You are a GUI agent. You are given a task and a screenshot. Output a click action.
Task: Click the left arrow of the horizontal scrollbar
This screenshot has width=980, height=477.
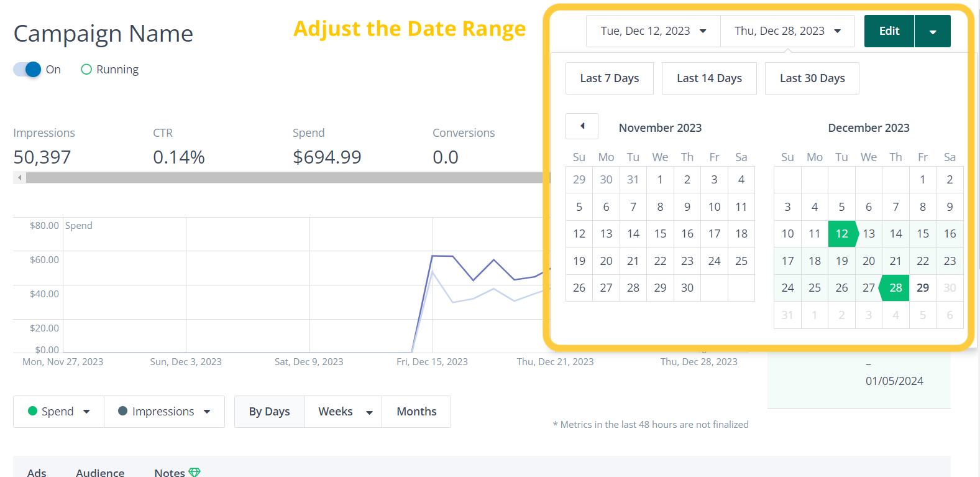(20, 178)
